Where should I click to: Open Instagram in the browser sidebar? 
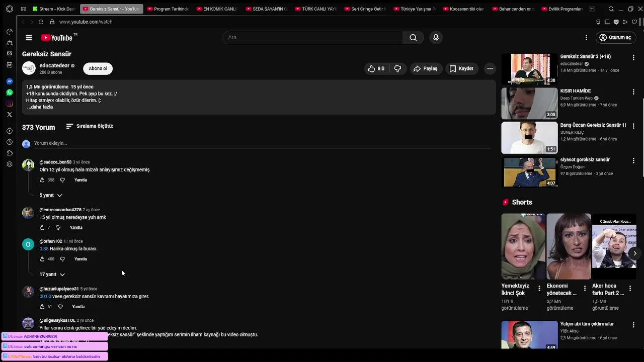(x=9, y=103)
